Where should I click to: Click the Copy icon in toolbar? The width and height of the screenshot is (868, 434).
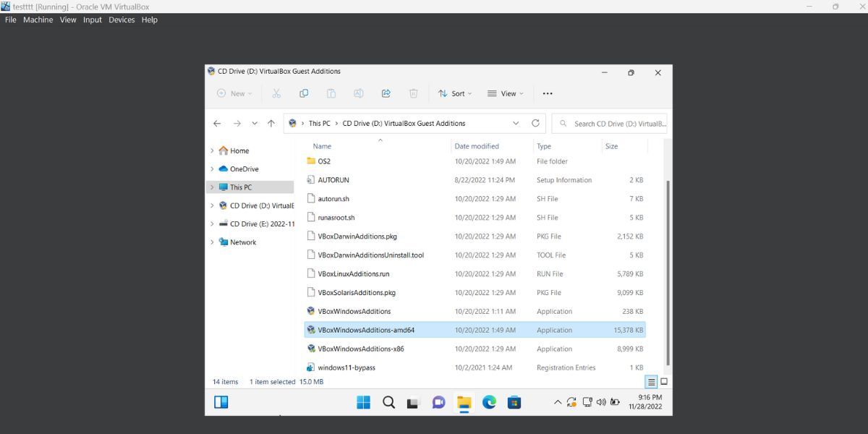coord(304,93)
